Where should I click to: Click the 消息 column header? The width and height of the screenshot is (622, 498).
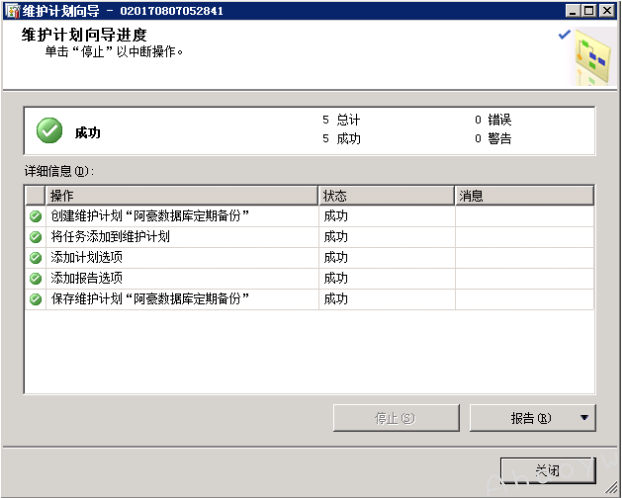click(x=523, y=195)
